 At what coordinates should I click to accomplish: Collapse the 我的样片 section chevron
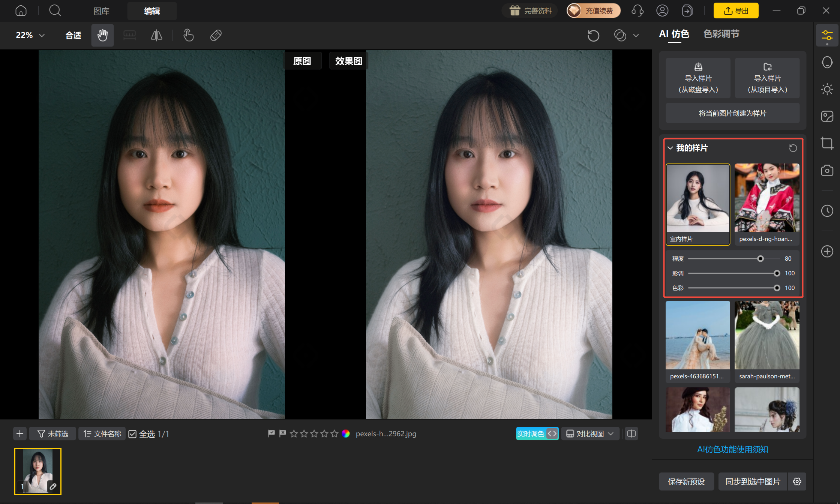(x=670, y=148)
